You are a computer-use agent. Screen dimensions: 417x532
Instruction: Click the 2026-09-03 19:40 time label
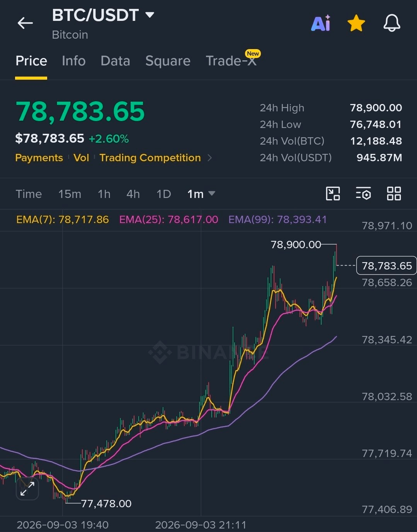(x=63, y=525)
